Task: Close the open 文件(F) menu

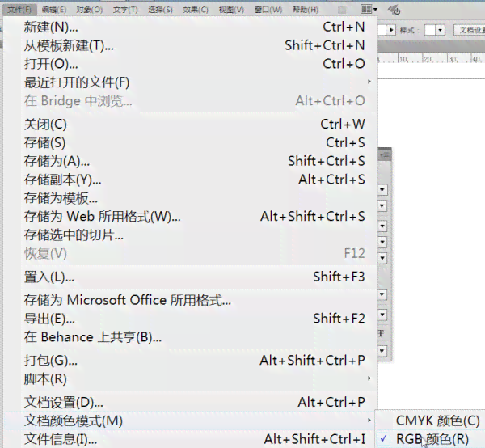Action: pyautogui.click(x=19, y=10)
